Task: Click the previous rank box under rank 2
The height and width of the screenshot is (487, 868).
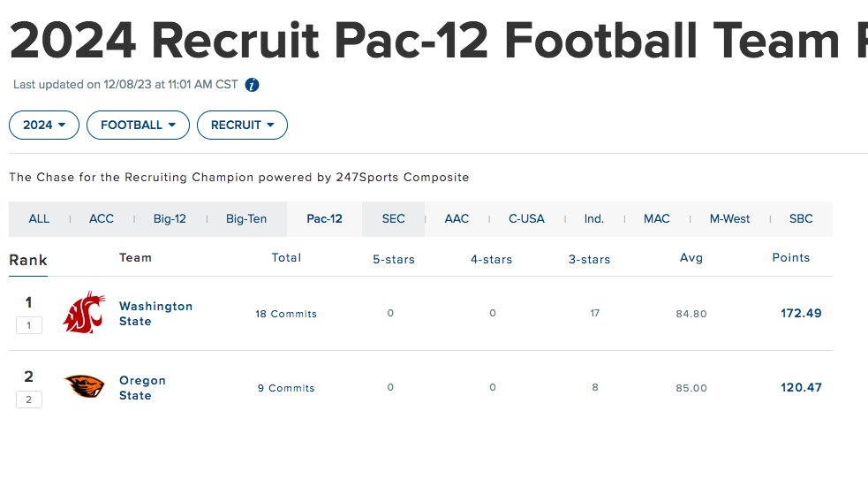Action: pyautogui.click(x=29, y=399)
